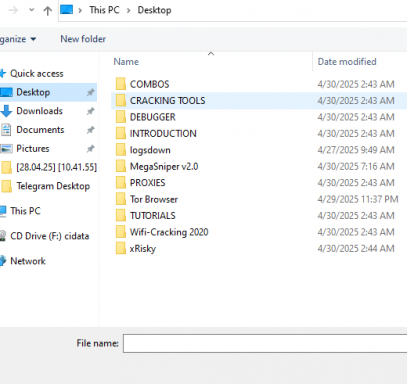The width and height of the screenshot is (407, 384).
Task: Expand chevron after This PC breadcrumb
Action: 128,10
